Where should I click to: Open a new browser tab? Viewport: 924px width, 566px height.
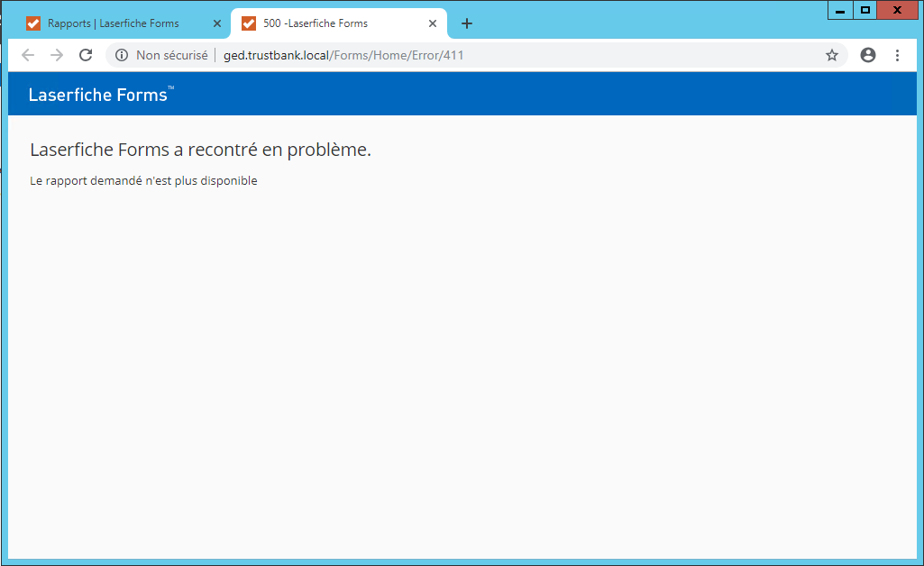[467, 23]
